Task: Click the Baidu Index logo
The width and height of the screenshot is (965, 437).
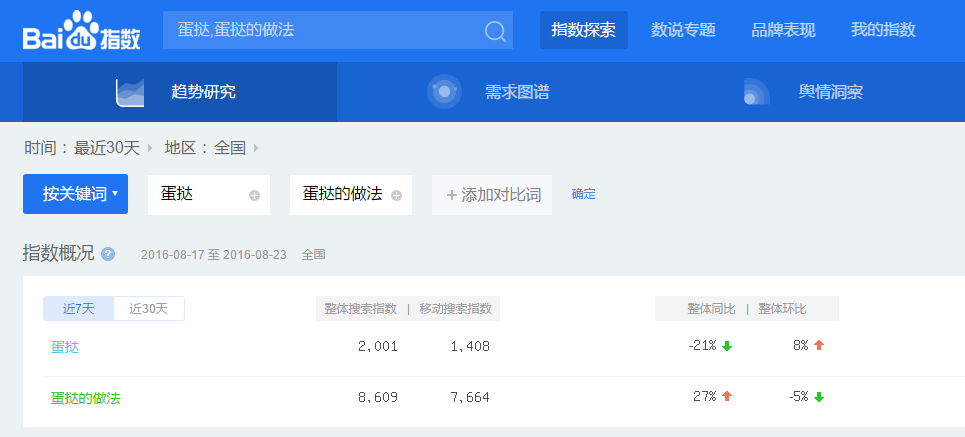Action: pyautogui.click(x=82, y=31)
